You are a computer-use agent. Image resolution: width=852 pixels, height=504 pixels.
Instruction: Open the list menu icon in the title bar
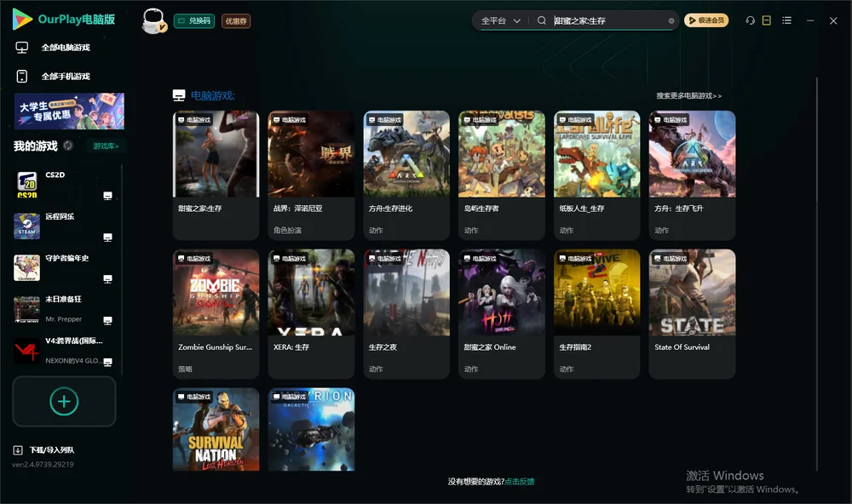(x=786, y=20)
